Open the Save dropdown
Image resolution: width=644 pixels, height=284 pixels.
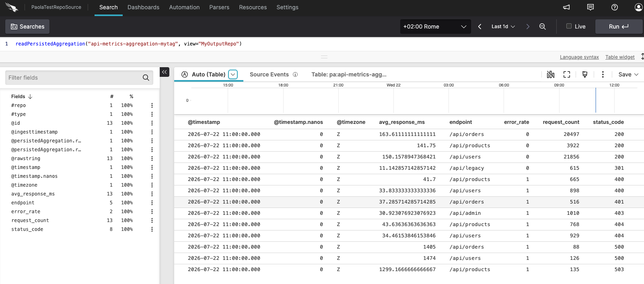[628, 74]
